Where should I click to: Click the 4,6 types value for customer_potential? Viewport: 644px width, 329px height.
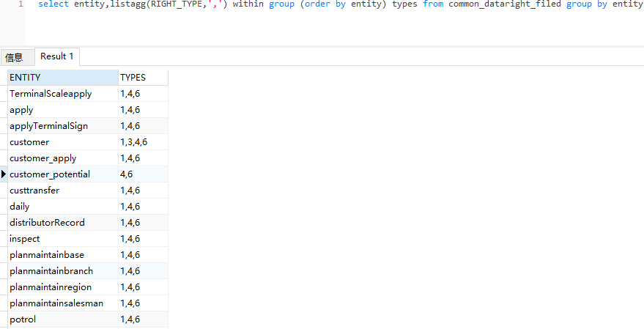(x=143, y=174)
